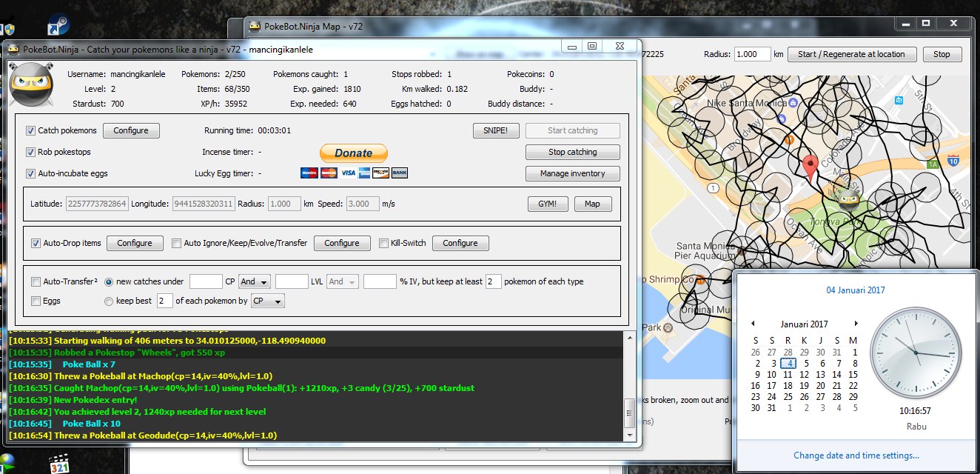
Task: Click the Stop button in the Map window
Action: pos(942,54)
